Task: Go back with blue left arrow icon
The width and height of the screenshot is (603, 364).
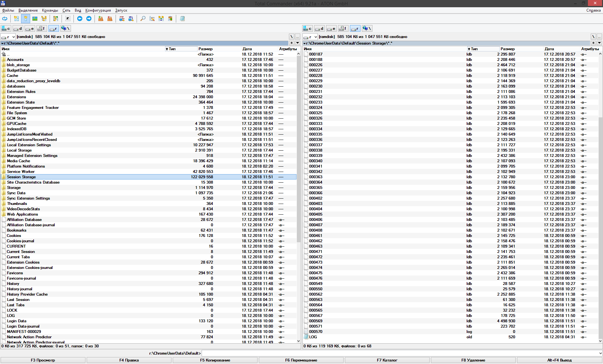Action: point(80,19)
